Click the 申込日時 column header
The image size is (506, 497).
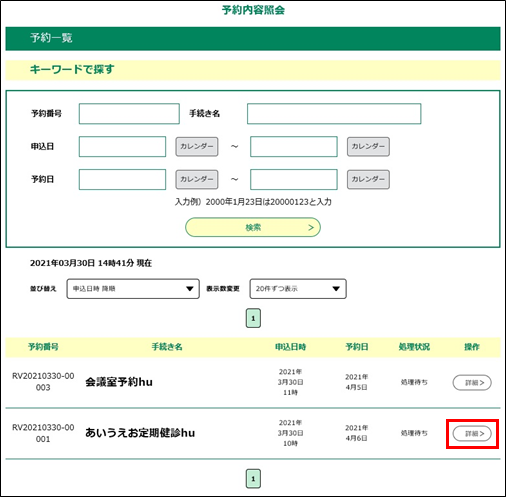tap(290, 347)
